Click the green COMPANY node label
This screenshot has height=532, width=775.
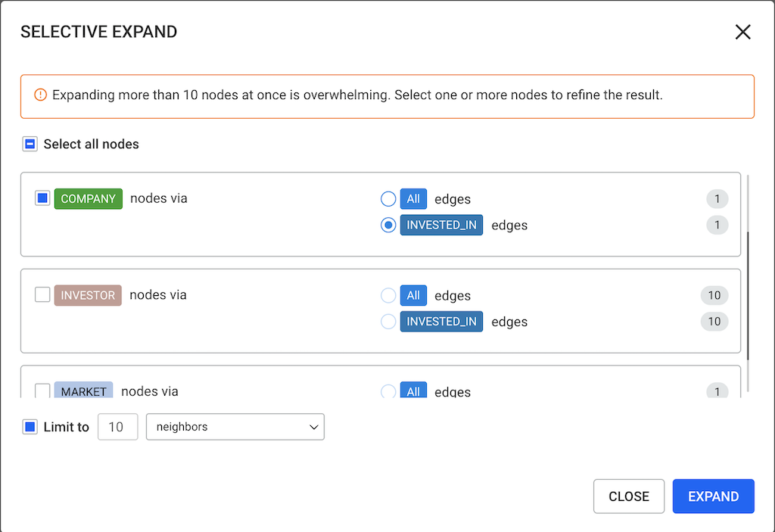[89, 199]
